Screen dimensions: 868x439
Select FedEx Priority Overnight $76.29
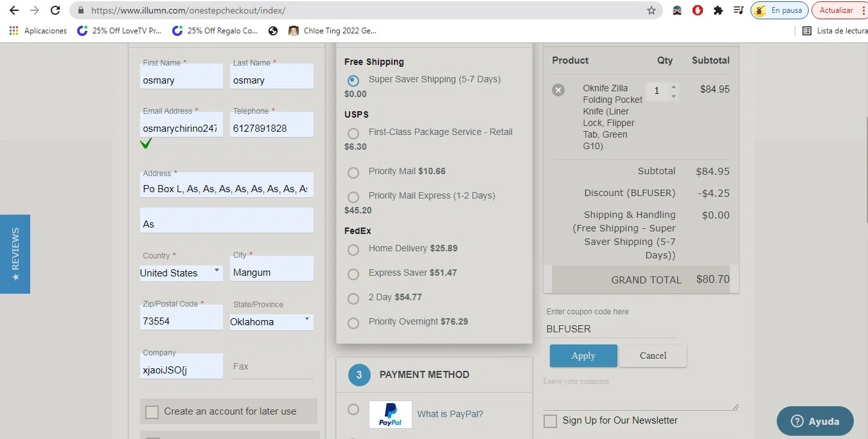tap(353, 323)
